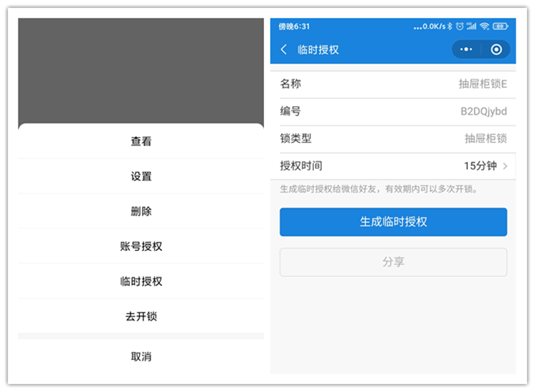
Task: Tap the 临时授权 page title
Action: tap(318, 50)
